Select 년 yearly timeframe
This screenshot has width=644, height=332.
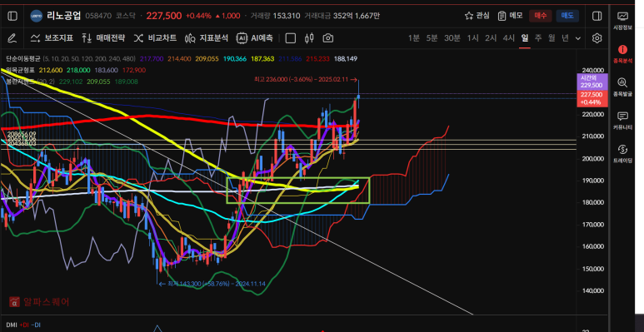tap(565, 38)
